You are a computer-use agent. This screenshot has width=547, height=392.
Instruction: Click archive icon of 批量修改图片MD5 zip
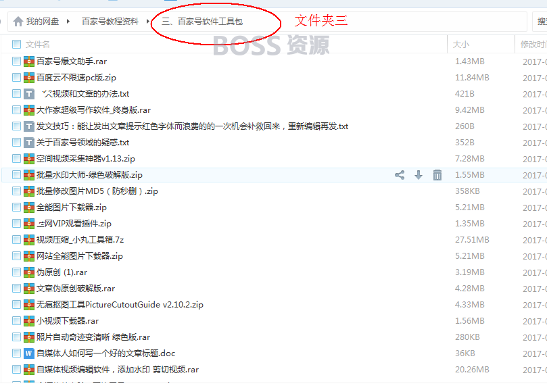29,191
